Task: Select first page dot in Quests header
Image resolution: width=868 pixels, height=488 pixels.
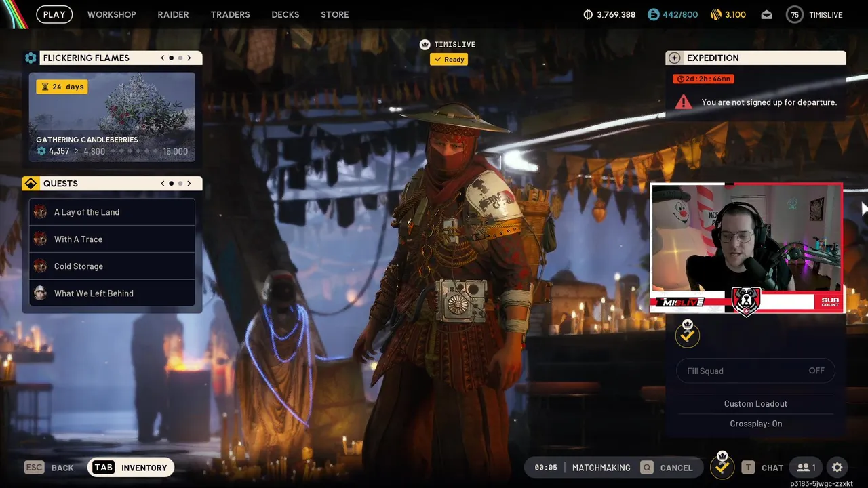Action: coord(171,184)
